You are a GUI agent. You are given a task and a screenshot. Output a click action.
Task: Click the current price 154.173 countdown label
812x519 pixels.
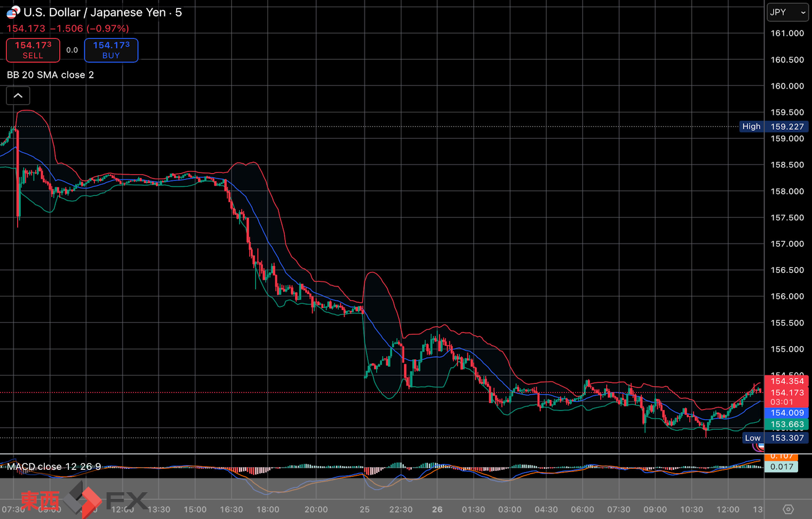point(786,397)
